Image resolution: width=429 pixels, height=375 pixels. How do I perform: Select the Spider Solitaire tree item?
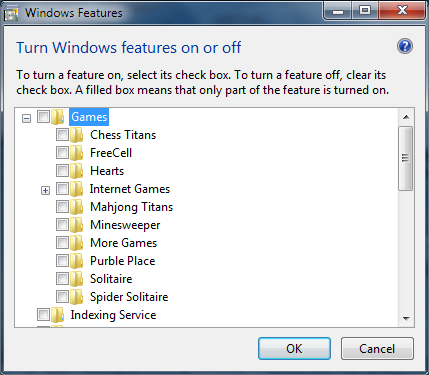click(x=129, y=297)
